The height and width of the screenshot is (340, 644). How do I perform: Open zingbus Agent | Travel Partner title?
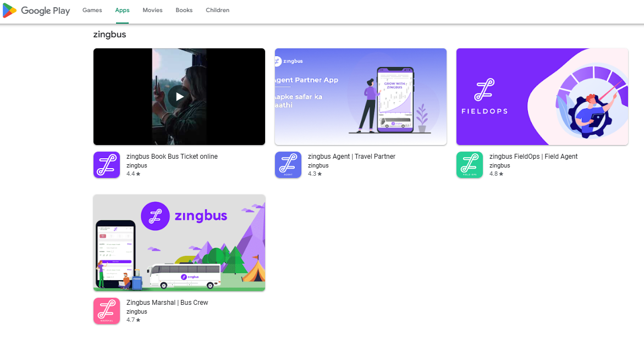coord(351,157)
